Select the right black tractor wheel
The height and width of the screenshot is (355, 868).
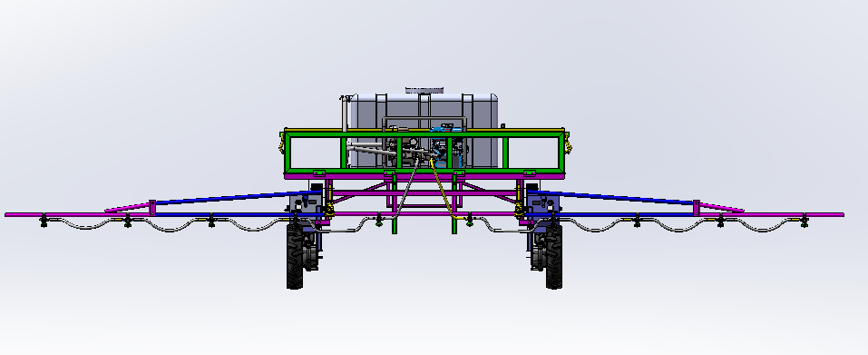click(x=553, y=256)
